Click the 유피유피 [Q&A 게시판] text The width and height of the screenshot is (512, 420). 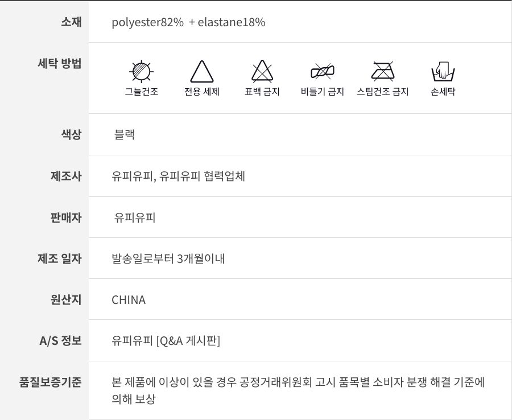coord(166,341)
